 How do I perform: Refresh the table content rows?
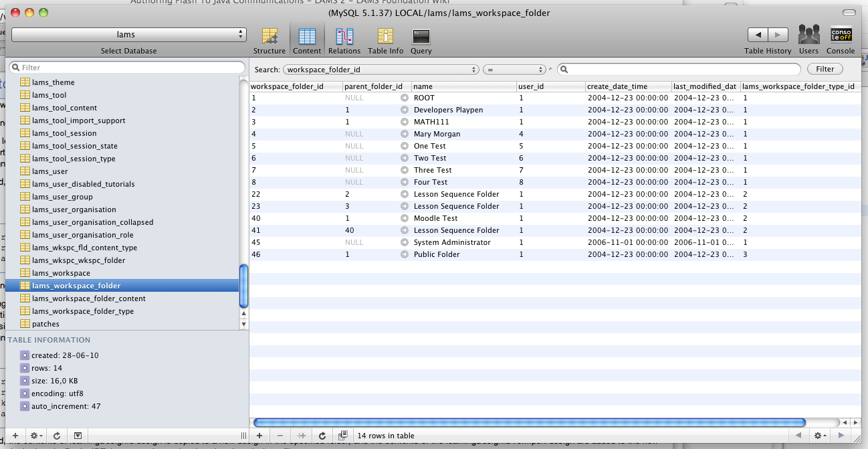point(322,436)
